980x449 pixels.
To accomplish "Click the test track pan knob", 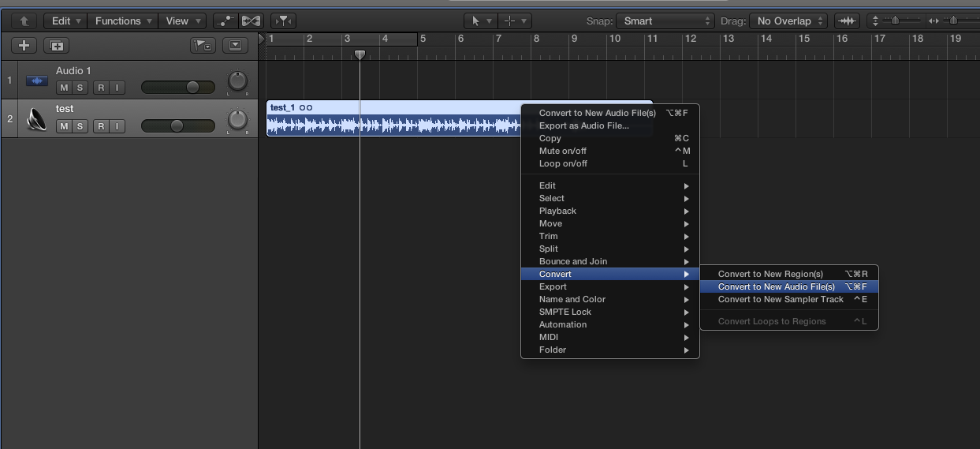I will coord(237,119).
